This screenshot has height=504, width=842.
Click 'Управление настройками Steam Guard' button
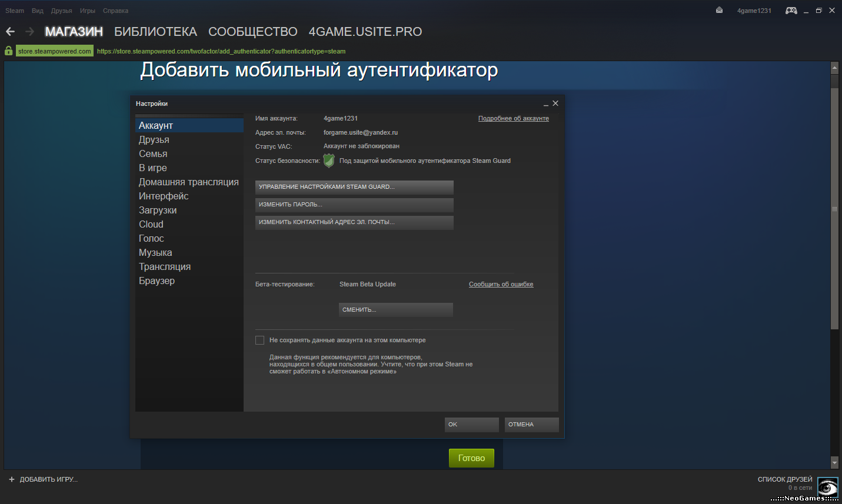coord(354,187)
